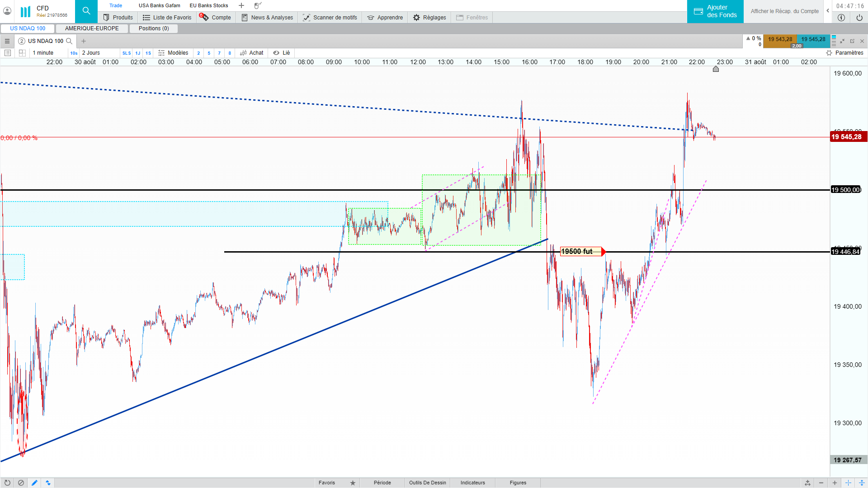The image size is (868, 488).
Task: Switch to the AMERIQUE-EUROPE tab
Action: pos(92,28)
